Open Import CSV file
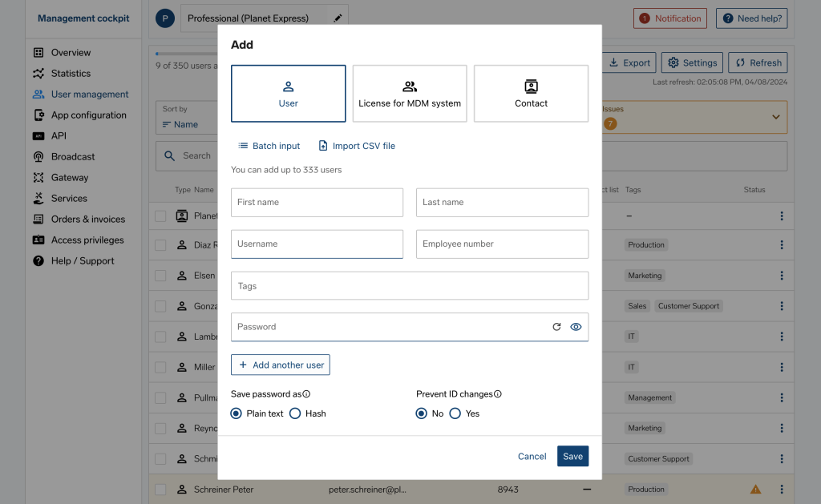 point(356,145)
